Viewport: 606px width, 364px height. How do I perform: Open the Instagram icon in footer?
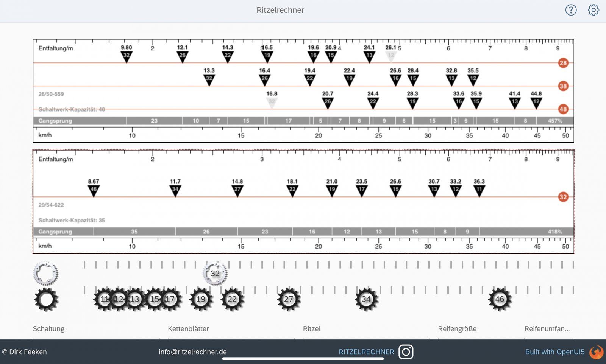coord(406,352)
